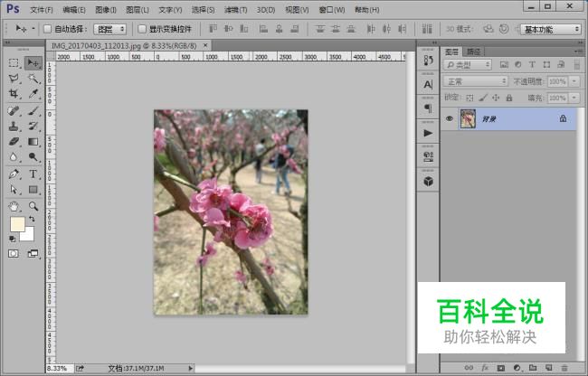Select the Rectangle shape tool
The height and width of the screenshot is (376, 588).
click(33, 190)
